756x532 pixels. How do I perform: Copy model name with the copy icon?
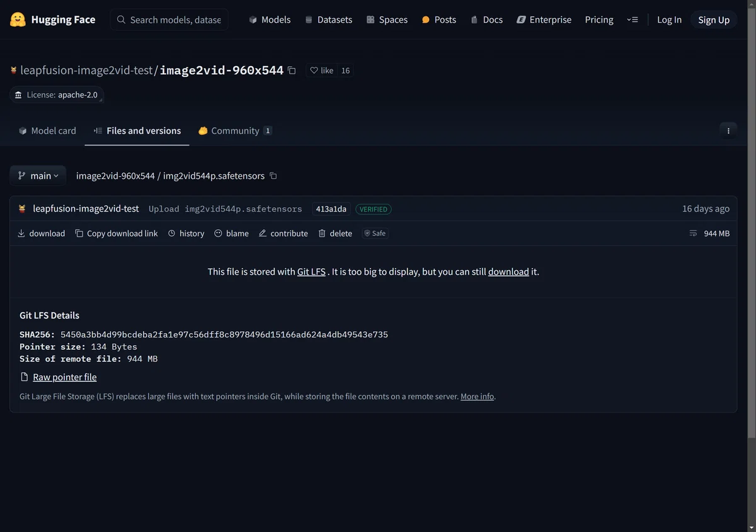coord(292,71)
